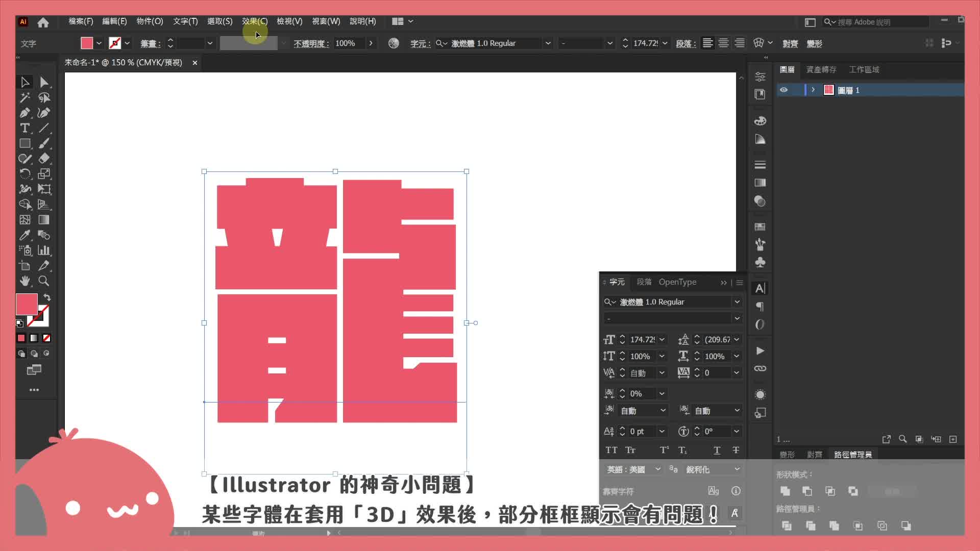This screenshot has height=551, width=980.
Task: Select the Artboard tool
Action: point(24,266)
